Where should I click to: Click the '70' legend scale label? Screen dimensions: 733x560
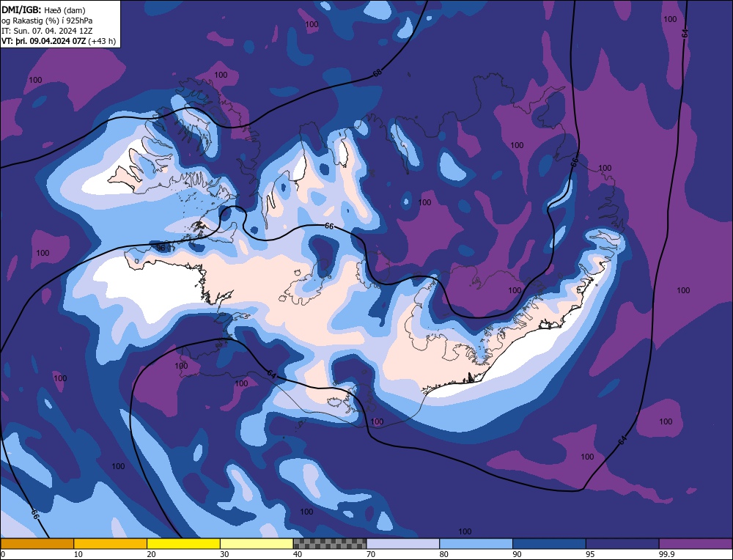pos(371,554)
